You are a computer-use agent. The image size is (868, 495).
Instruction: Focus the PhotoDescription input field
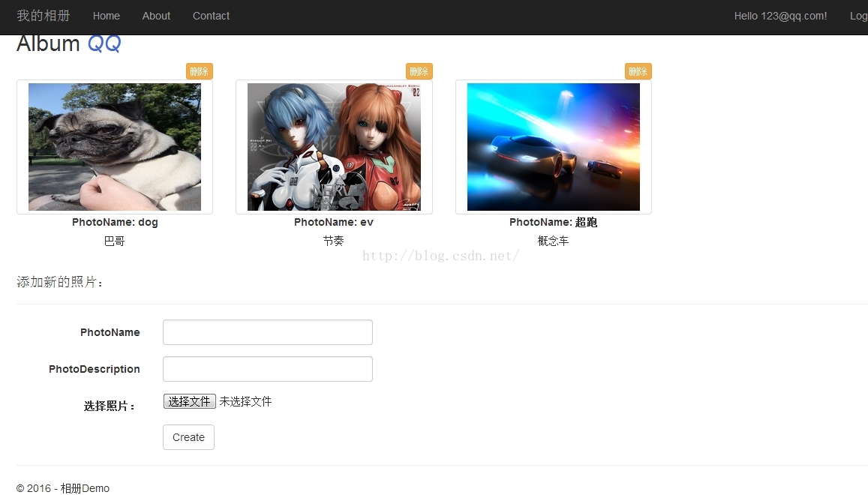click(x=267, y=369)
